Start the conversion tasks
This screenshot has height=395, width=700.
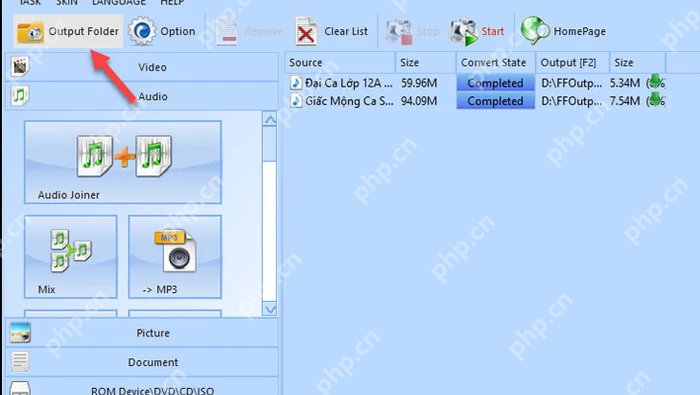click(x=477, y=31)
